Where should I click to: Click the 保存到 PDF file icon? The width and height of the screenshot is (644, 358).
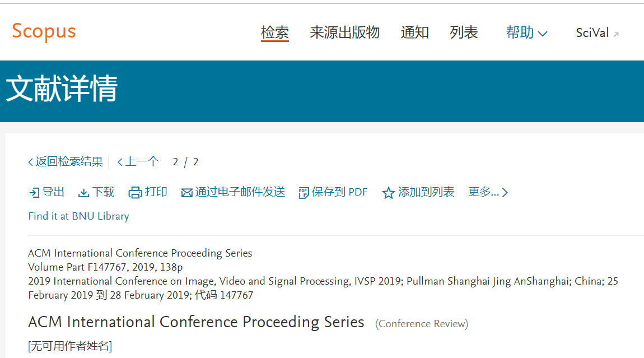point(304,193)
